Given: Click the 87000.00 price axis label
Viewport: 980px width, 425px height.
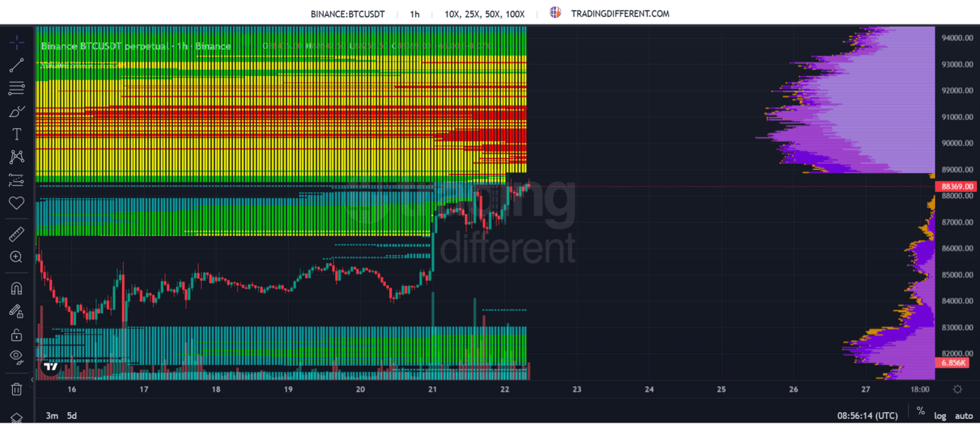Looking at the screenshot, I should pos(957,222).
